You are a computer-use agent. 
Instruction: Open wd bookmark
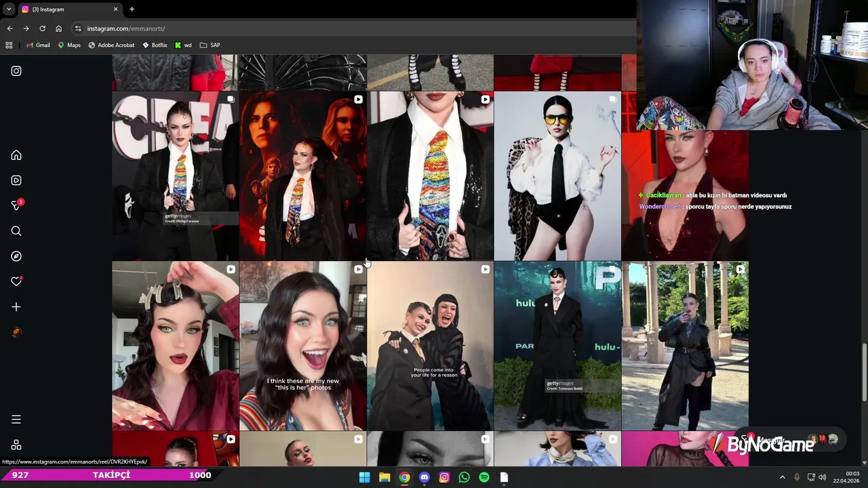[183, 45]
